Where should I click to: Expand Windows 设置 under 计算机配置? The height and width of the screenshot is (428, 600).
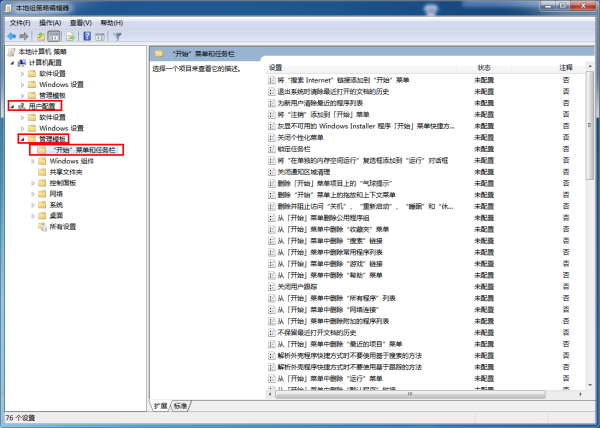pos(22,85)
